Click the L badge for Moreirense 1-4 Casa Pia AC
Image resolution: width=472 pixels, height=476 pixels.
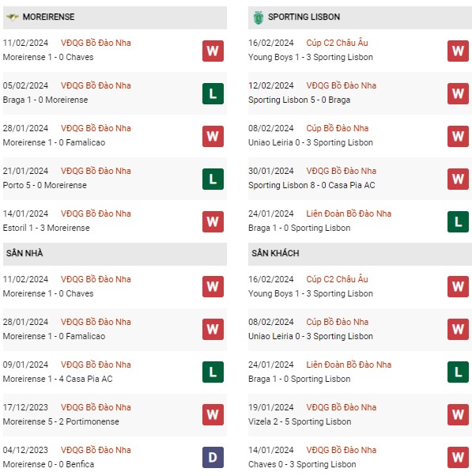[x=213, y=372]
